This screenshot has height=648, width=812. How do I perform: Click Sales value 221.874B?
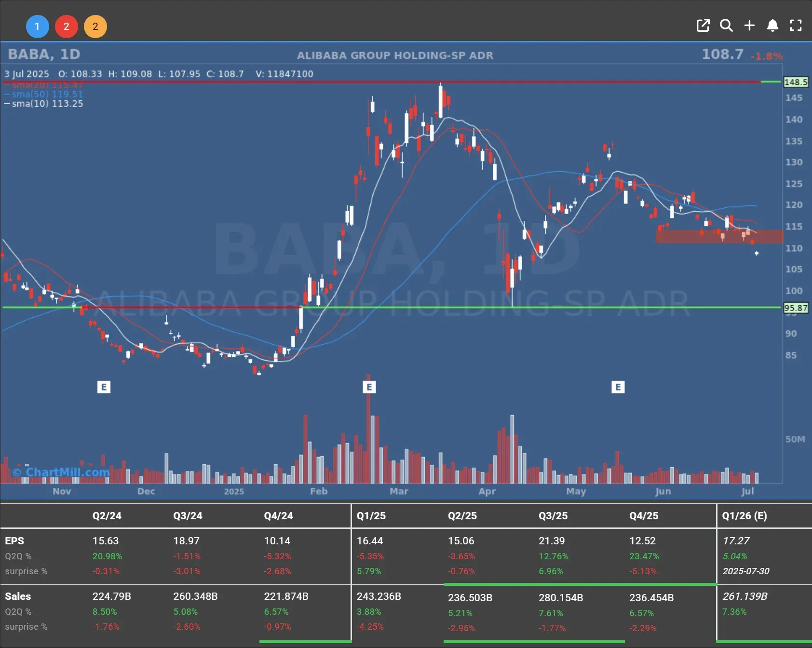point(286,596)
